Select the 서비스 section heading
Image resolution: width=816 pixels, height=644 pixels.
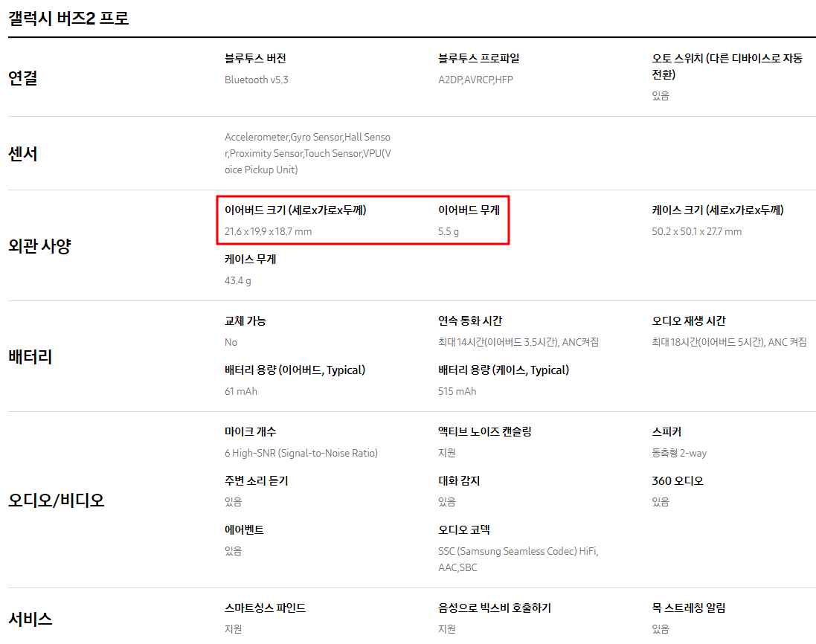tap(30, 619)
